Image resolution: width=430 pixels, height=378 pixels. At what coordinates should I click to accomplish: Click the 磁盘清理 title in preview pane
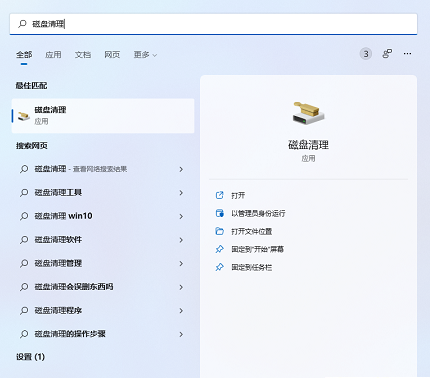coord(308,145)
